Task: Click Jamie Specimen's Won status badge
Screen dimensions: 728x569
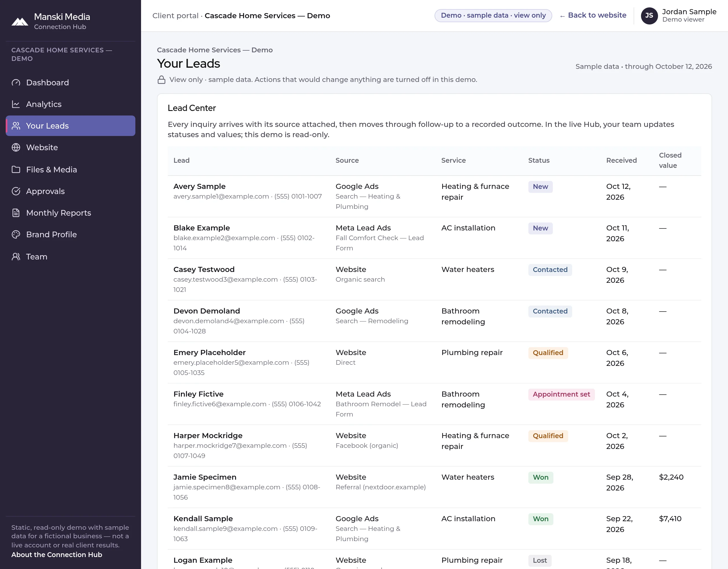Action: [541, 477]
